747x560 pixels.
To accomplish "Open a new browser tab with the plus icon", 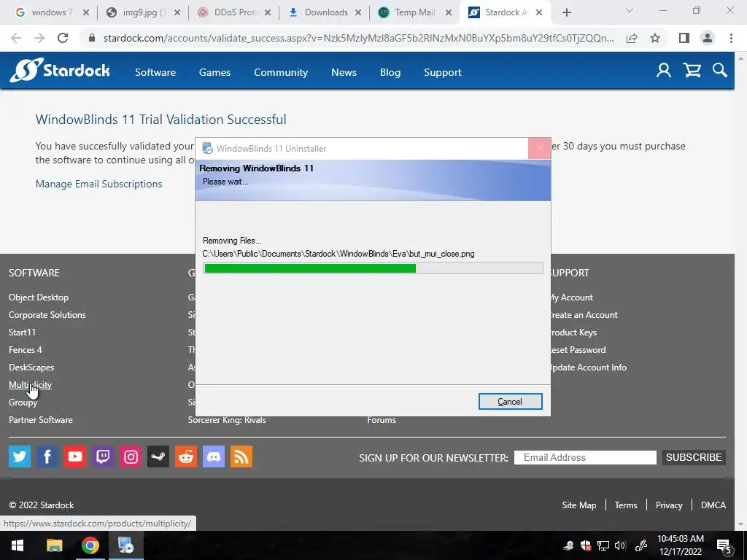I will 566,12.
